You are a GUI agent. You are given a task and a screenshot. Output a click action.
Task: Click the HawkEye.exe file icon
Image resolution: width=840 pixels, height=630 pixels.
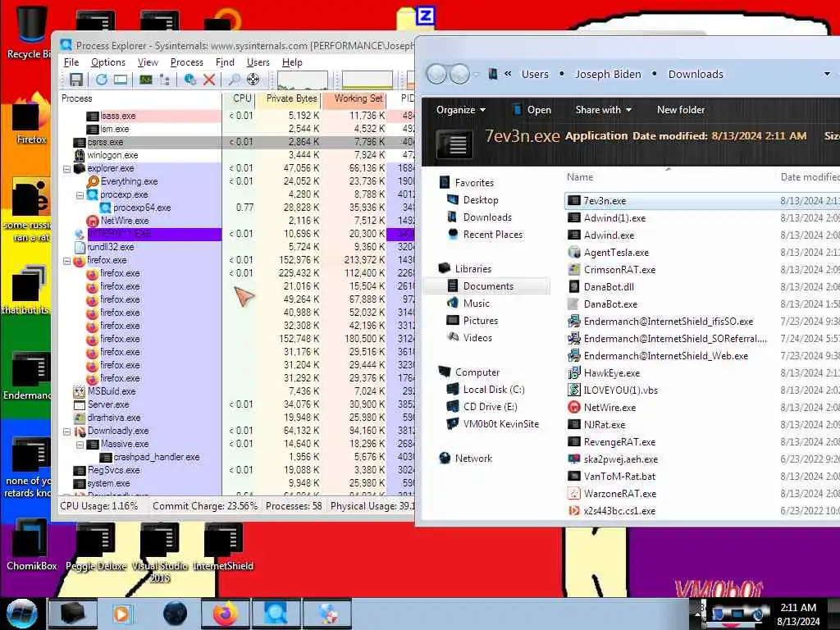coord(573,373)
